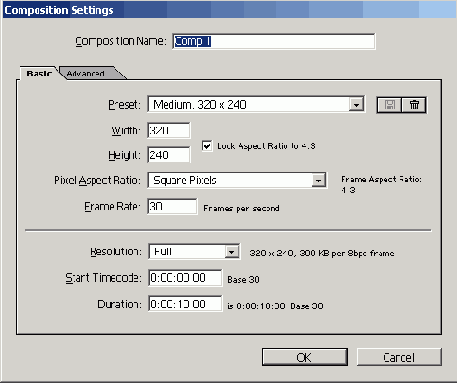The image size is (457, 383).
Task: Click the 'Full' resolution value
Action: (163, 252)
